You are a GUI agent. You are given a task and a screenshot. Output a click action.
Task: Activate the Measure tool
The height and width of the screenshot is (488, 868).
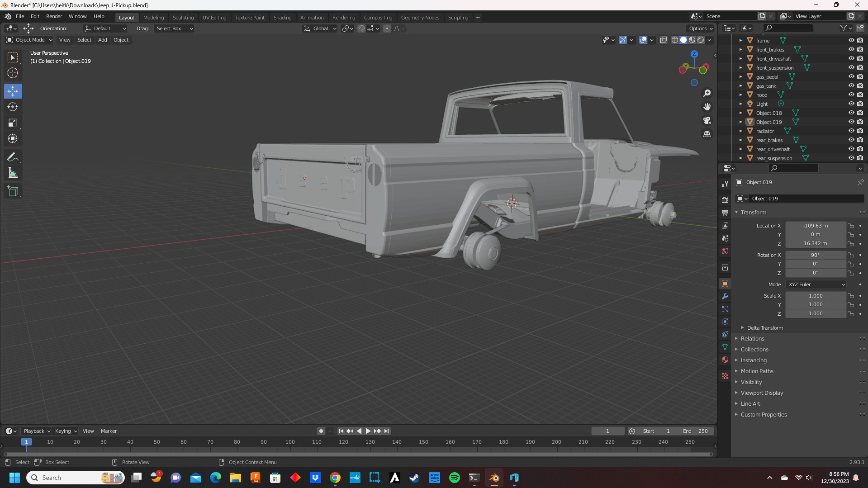tap(13, 173)
